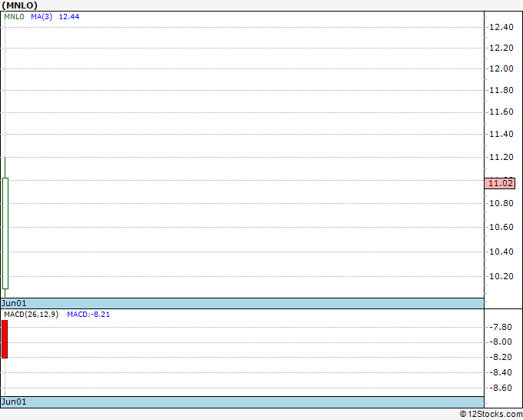Click the -8.20 MACD axis label

pyautogui.click(x=501, y=357)
